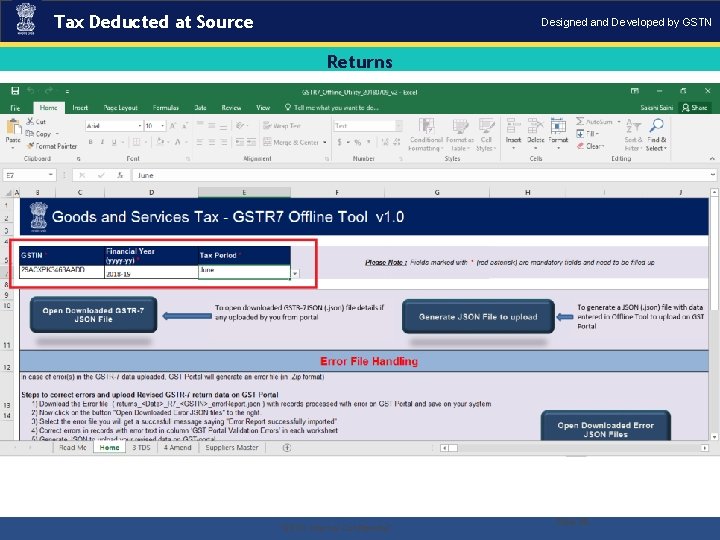Open the 3 TDS sheet tab

point(141,447)
